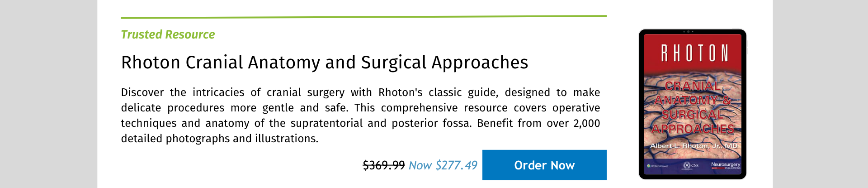
Task: Click the crossed-out $369.99 price
Action: click(384, 165)
